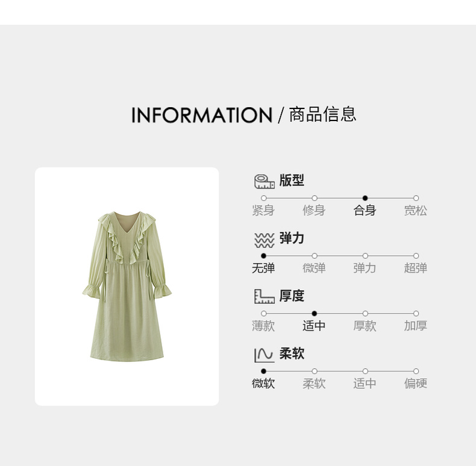The height and width of the screenshot is (466, 476).
Task: Select the 微弹 elasticity radio dot
Action: 315,256
